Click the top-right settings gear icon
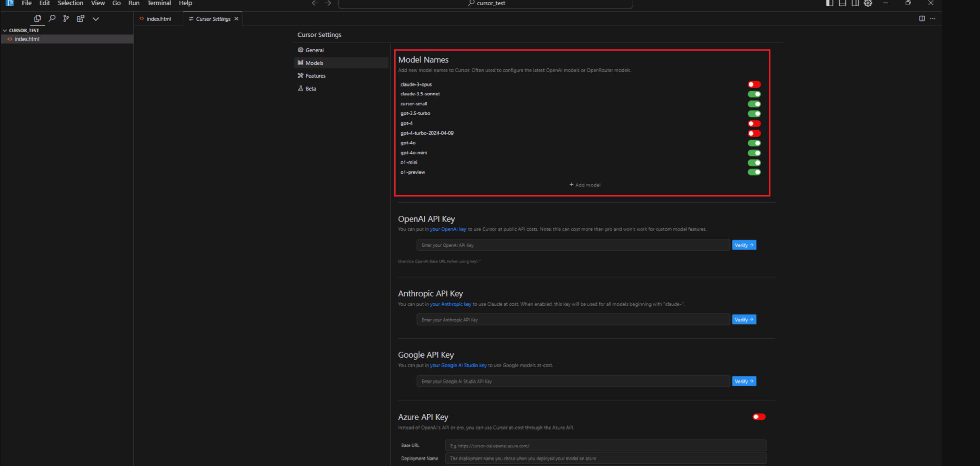This screenshot has width=980, height=466. coord(868,3)
